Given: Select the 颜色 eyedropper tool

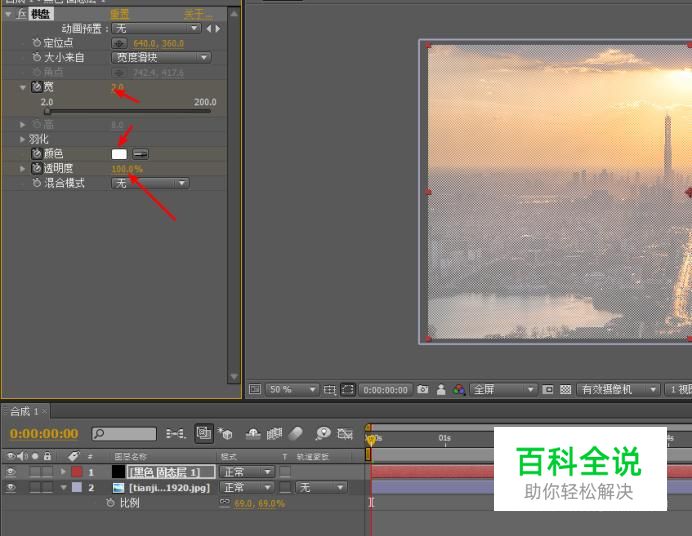Looking at the screenshot, I should (x=140, y=154).
